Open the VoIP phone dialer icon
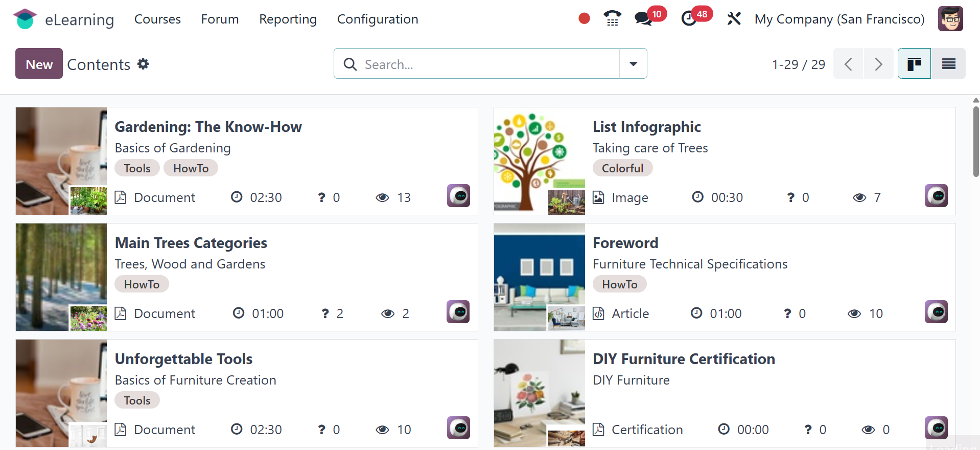980x450 pixels. point(612,19)
